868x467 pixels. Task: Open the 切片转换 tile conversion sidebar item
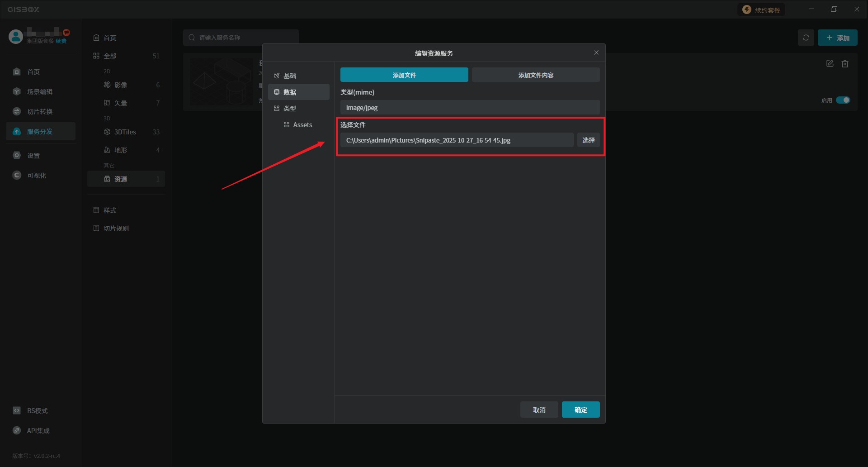(40, 112)
